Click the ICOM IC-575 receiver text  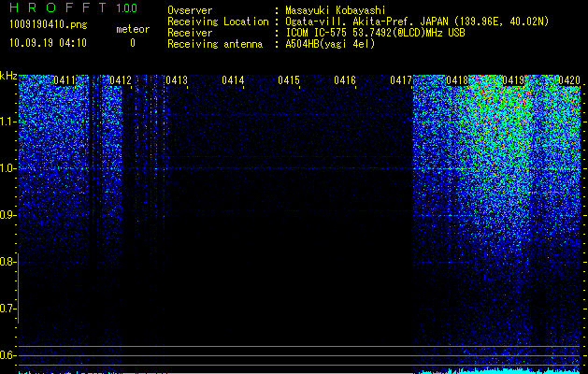tap(375, 33)
